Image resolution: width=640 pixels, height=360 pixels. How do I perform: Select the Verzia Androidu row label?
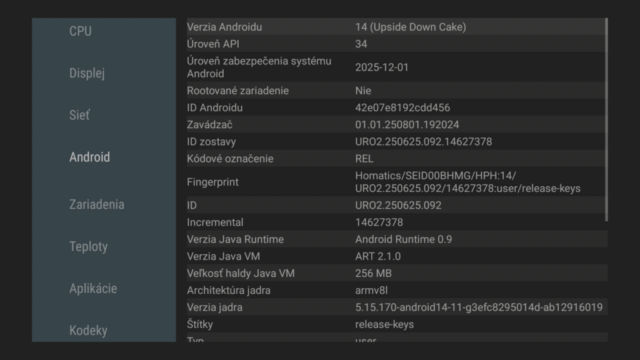point(224,27)
